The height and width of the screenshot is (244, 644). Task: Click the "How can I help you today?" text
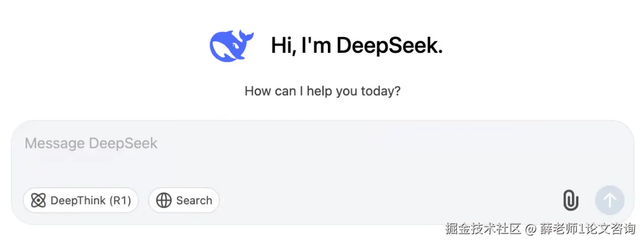coord(322,91)
